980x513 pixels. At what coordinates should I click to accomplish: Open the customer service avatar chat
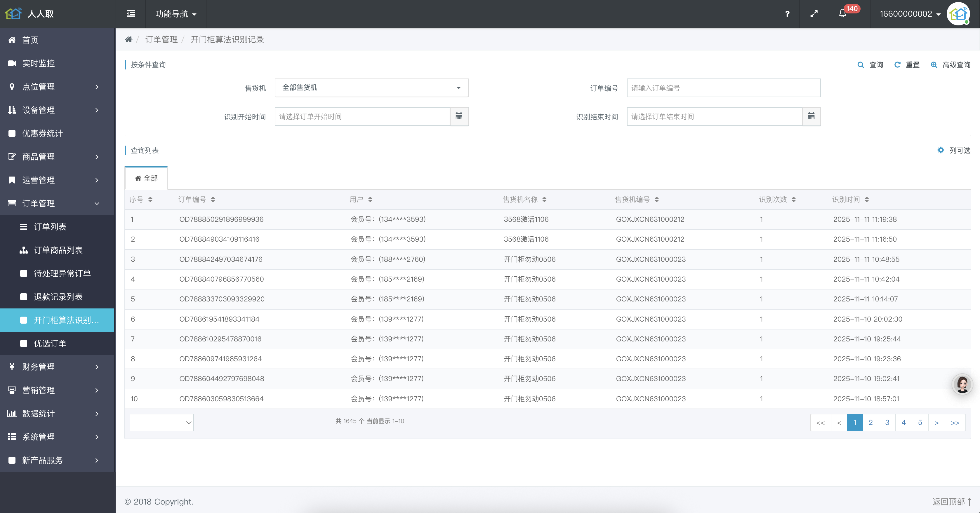pyautogui.click(x=962, y=384)
